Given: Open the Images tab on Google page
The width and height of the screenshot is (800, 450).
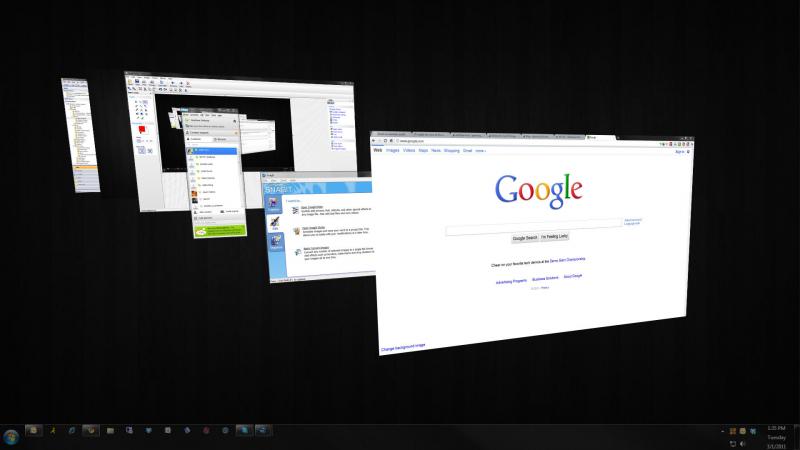Looking at the screenshot, I should point(392,151).
